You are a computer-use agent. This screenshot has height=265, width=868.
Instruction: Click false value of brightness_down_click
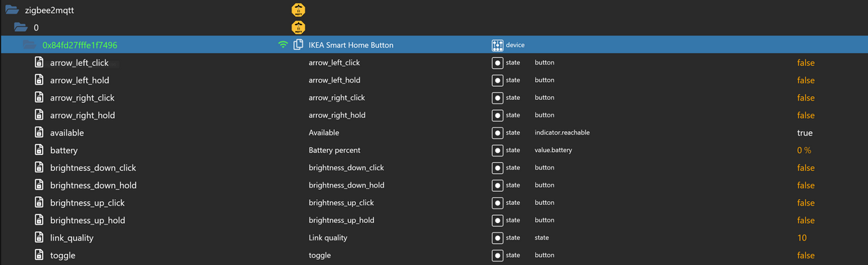click(x=805, y=167)
